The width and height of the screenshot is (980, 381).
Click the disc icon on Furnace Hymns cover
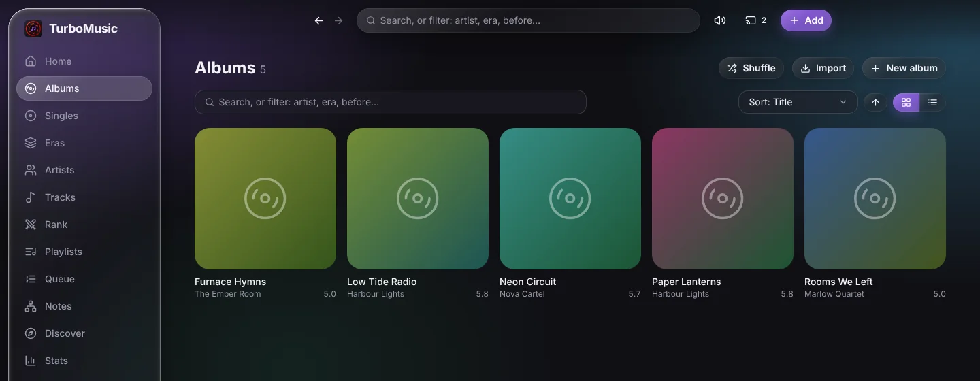pos(265,199)
